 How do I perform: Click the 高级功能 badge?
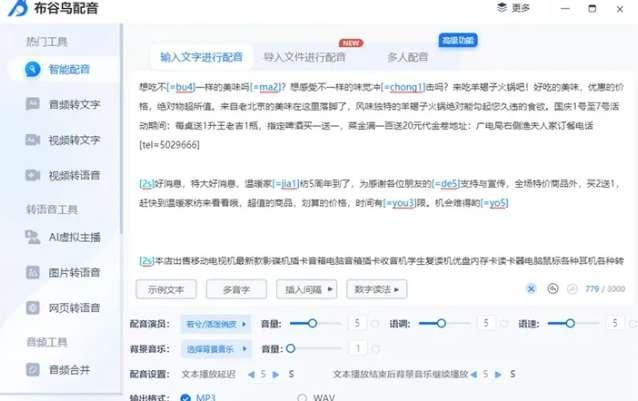458,40
